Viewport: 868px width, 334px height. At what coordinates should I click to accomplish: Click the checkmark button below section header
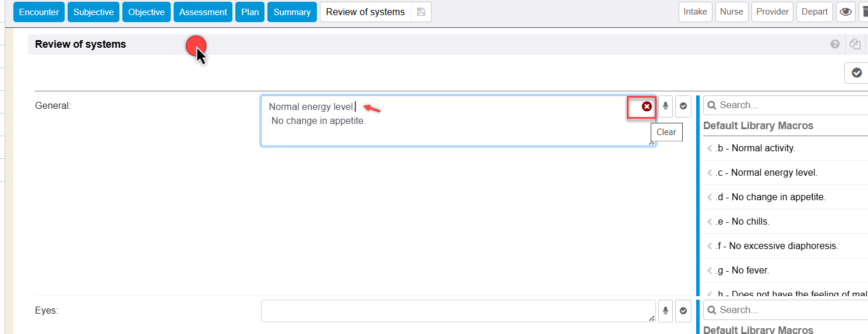[856, 73]
